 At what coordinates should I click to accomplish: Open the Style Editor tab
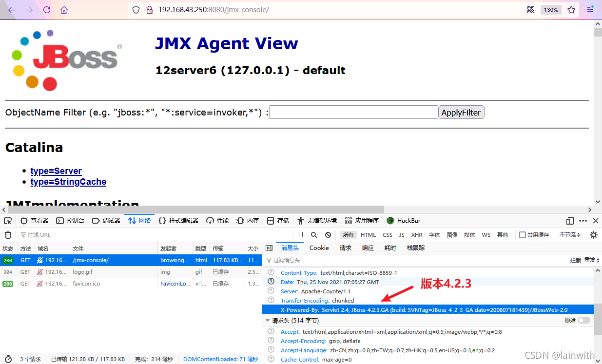pyautogui.click(x=178, y=221)
